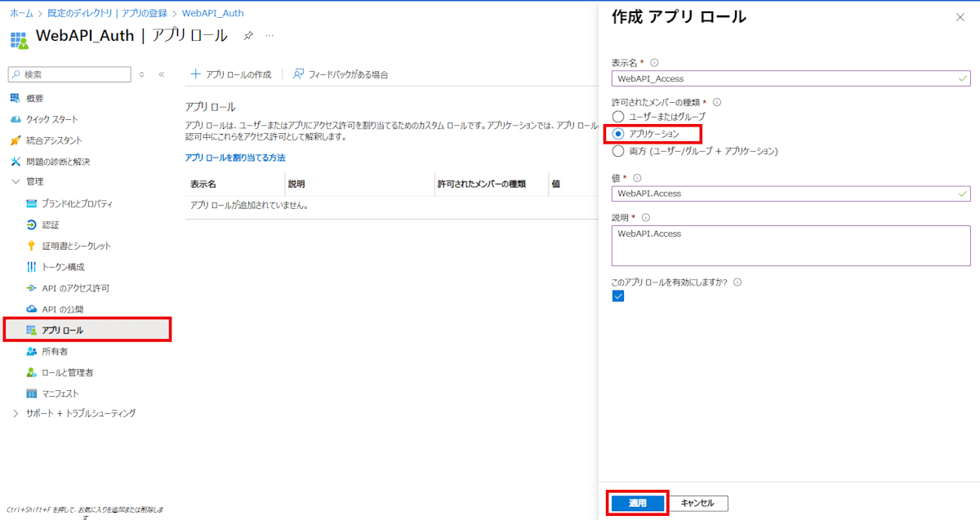The width and height of the screenshot is (980, 520).
Task: Click the Token configuration (トークン構成) icon
Action: pyautogui.click(x=32, y=267)
